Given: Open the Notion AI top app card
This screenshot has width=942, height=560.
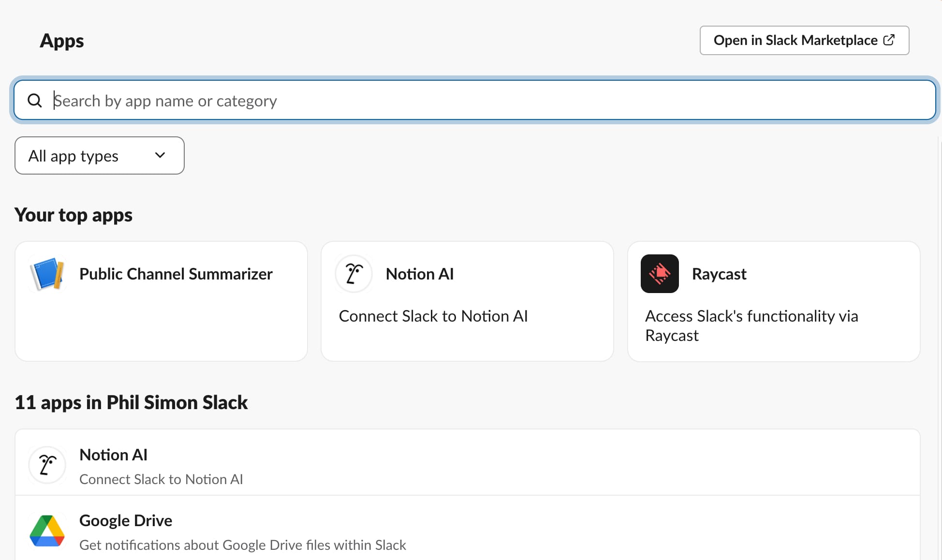Looking at the screenshot, I should click(467, 301).
